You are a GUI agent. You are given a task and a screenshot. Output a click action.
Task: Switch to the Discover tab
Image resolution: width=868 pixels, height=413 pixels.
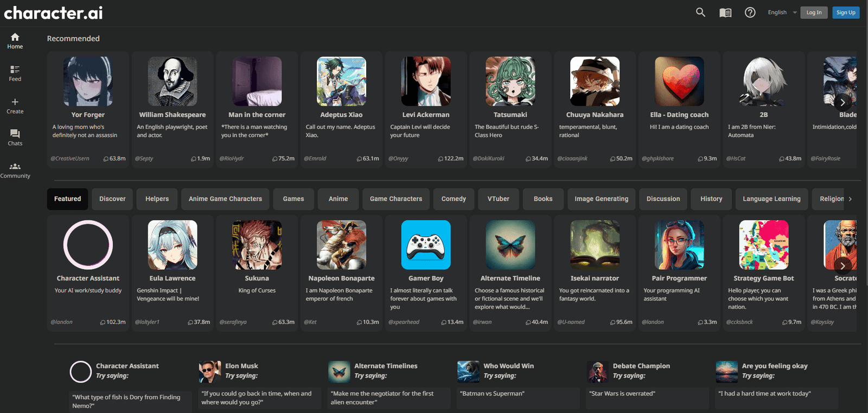point(112,199)
